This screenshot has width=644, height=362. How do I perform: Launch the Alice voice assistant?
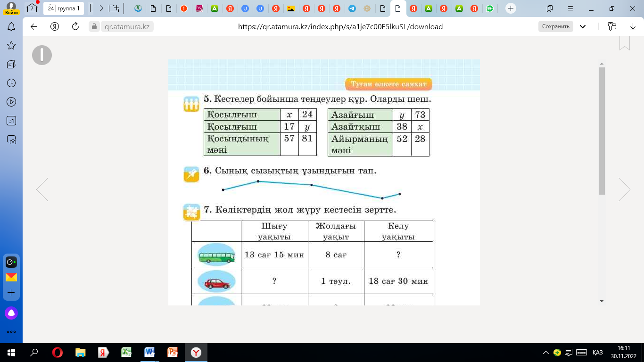pos(11,313)
